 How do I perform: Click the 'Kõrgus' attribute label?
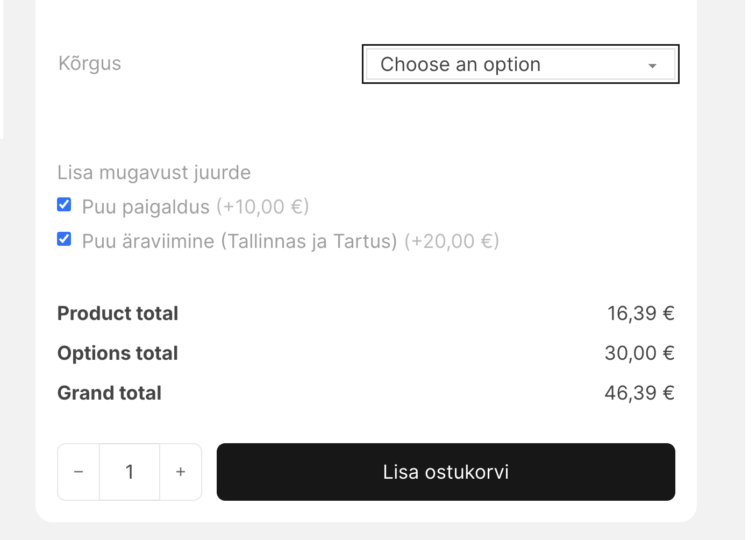tap(90, 63)
